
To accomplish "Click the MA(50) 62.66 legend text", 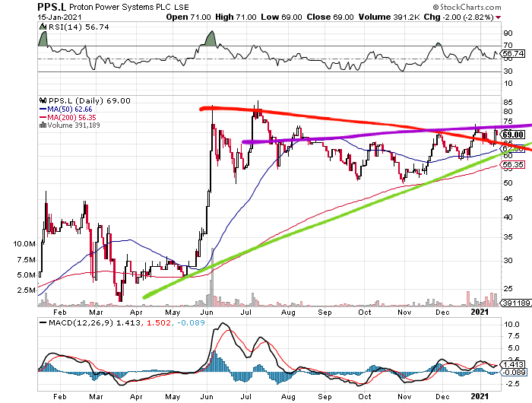I will (x=70, y=109).
